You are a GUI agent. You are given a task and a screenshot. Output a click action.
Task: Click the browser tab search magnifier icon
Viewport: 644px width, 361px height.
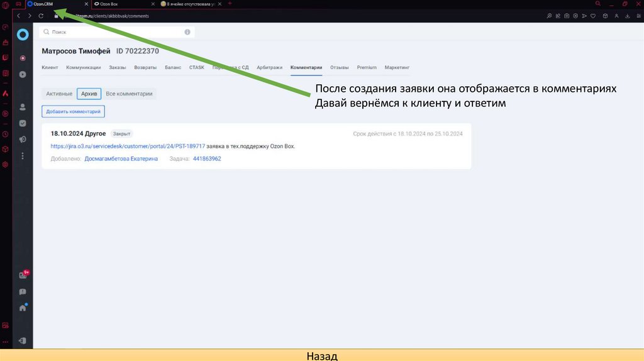pyautogui.click(x=598, y=4)
